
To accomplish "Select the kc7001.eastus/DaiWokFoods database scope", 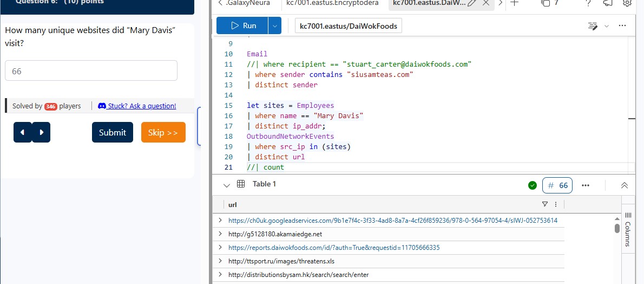I will pos(349,26).
